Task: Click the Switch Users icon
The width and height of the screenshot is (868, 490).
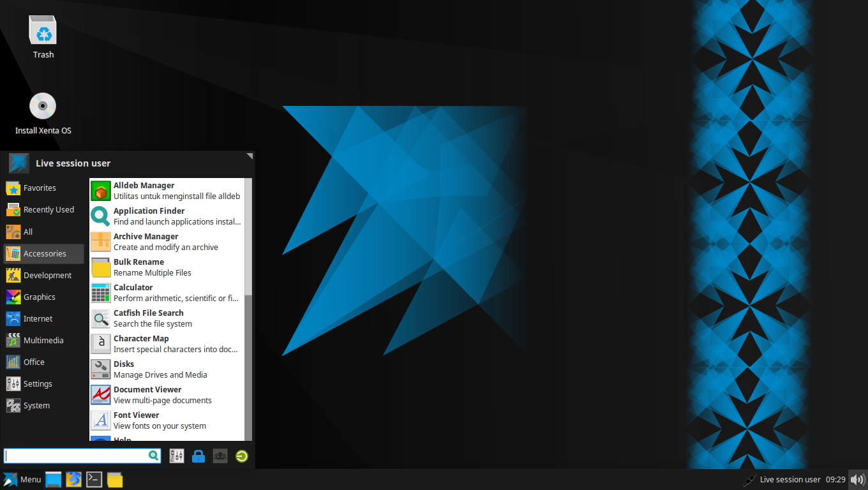Action: pos(220,456)
